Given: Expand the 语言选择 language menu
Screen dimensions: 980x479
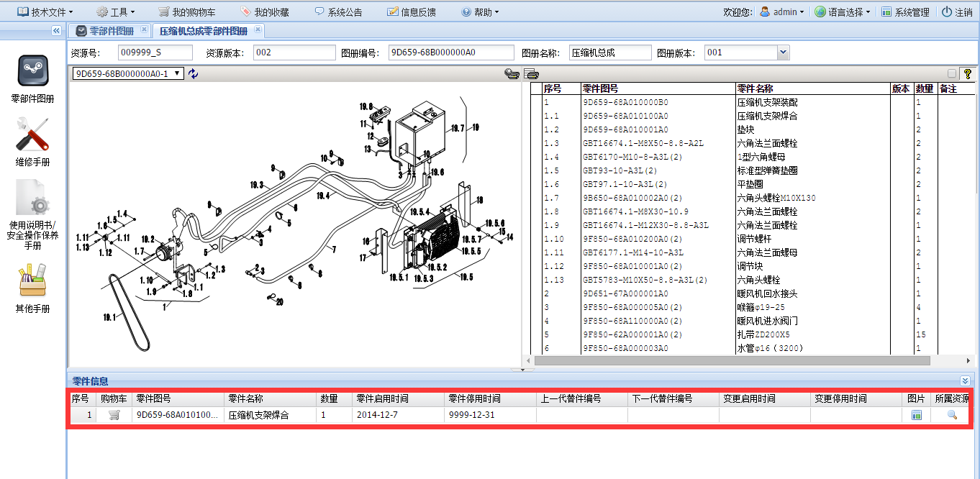Looking at the screenshot, I should coord(842,12).
